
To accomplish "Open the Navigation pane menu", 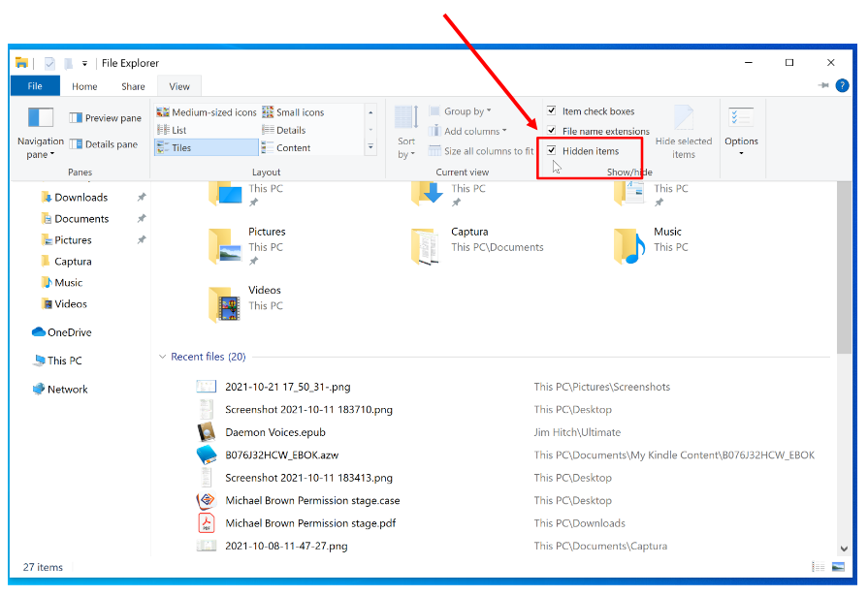I will pos(41,133).
